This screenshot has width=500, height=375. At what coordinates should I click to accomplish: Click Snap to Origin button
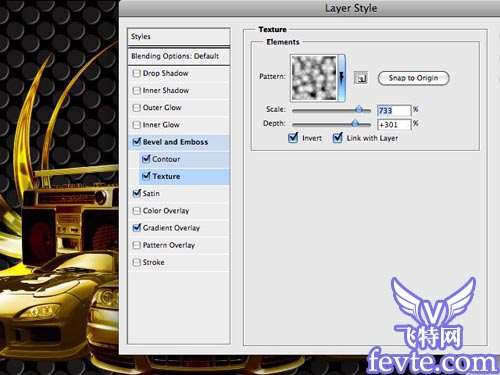coord(413,78)
